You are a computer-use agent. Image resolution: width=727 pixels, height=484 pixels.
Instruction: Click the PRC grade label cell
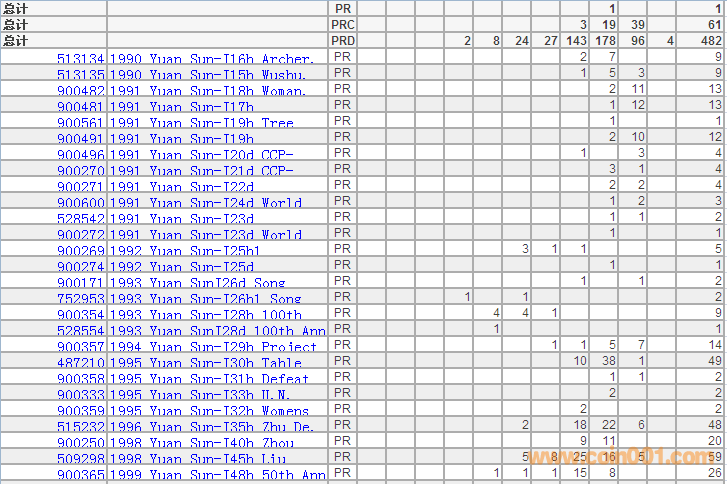tap(343, 25)
